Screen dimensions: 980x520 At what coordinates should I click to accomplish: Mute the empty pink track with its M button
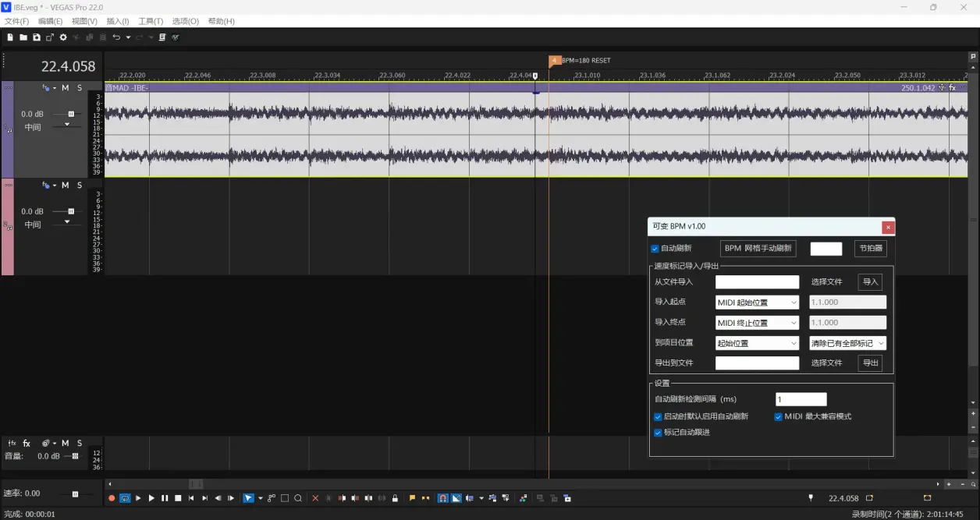(66, 186)
